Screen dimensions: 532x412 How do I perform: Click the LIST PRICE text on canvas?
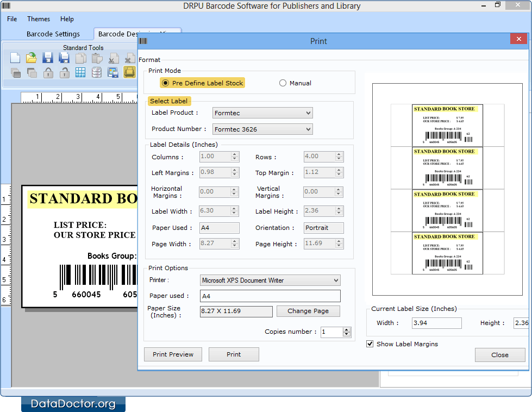[x=80, y=225]
